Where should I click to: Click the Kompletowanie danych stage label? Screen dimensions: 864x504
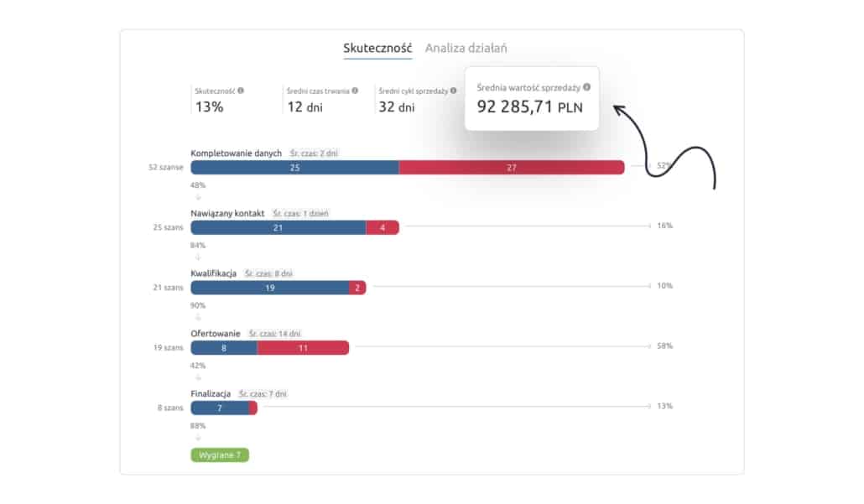pyautogui.click(x=236, y=153)
